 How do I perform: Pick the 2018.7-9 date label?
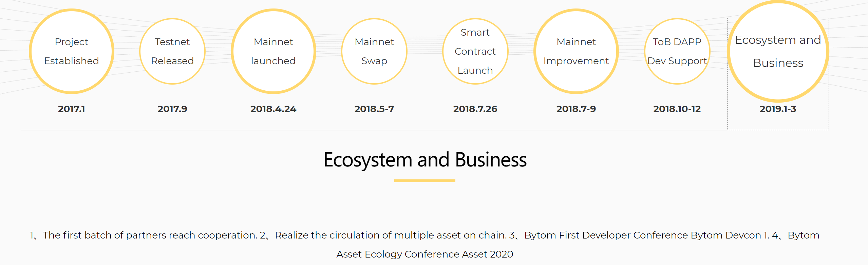[x=576, y=109]
